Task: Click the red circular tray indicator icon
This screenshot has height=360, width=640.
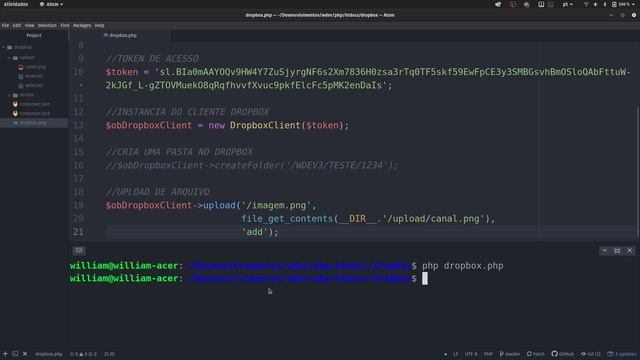Action: [513, 4]
